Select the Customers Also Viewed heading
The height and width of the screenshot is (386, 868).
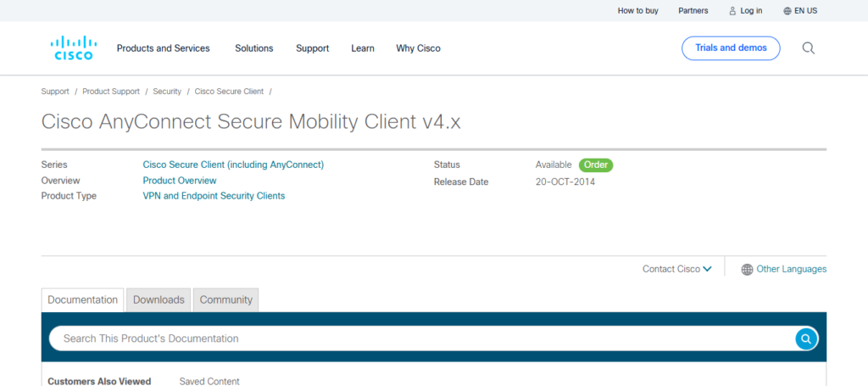click(x=99, y=382)
